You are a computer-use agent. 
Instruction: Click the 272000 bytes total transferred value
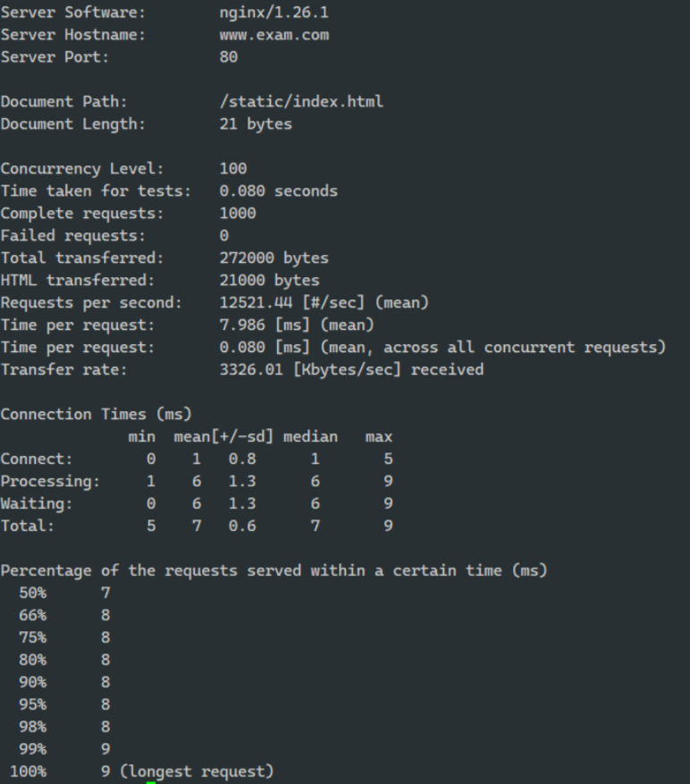[x=274, y=258]
